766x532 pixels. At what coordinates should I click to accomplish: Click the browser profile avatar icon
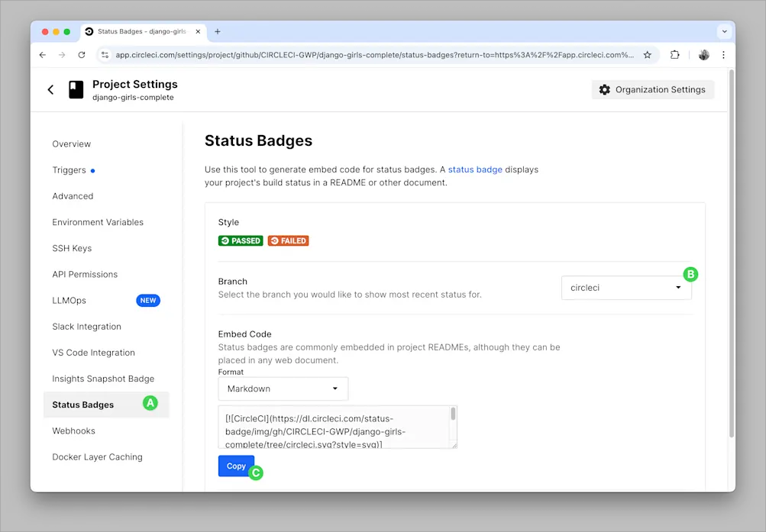pos(703,55)
